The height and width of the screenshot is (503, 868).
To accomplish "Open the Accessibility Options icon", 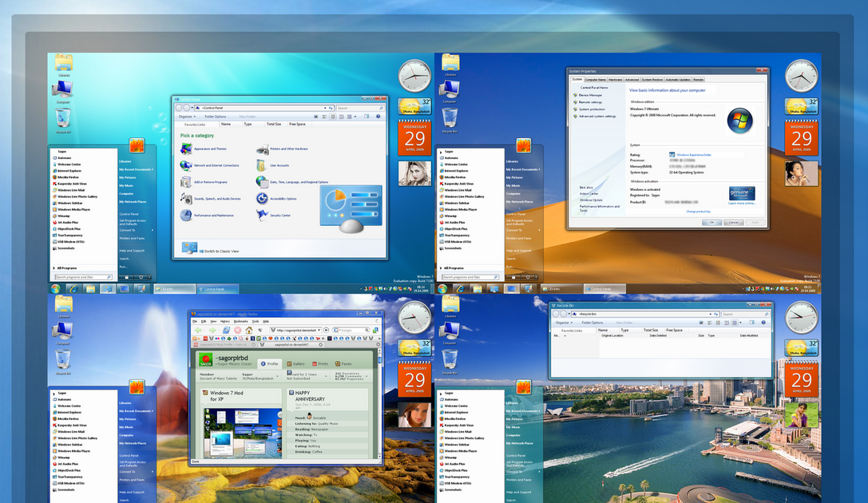I will click(263, 199).
